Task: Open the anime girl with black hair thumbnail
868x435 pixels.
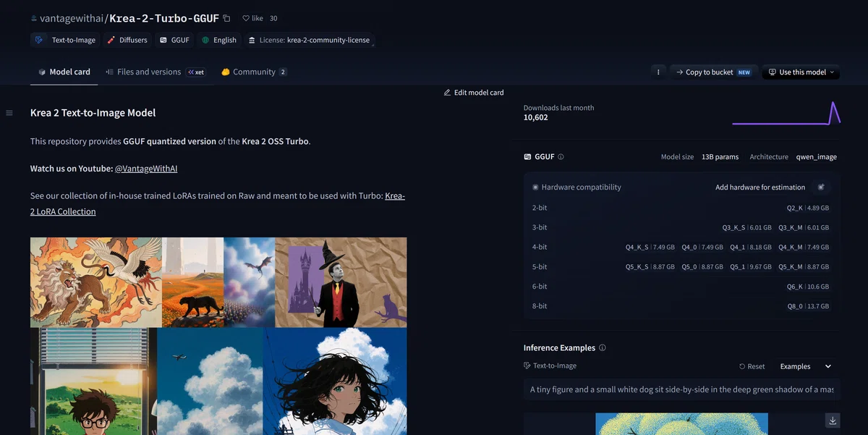Action: [x=335, y=381]
